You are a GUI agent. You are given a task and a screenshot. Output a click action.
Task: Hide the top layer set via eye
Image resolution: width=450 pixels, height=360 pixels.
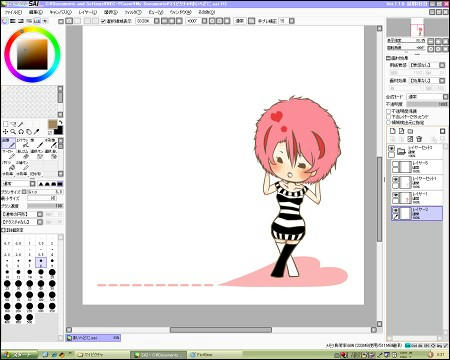coord(391,149)
